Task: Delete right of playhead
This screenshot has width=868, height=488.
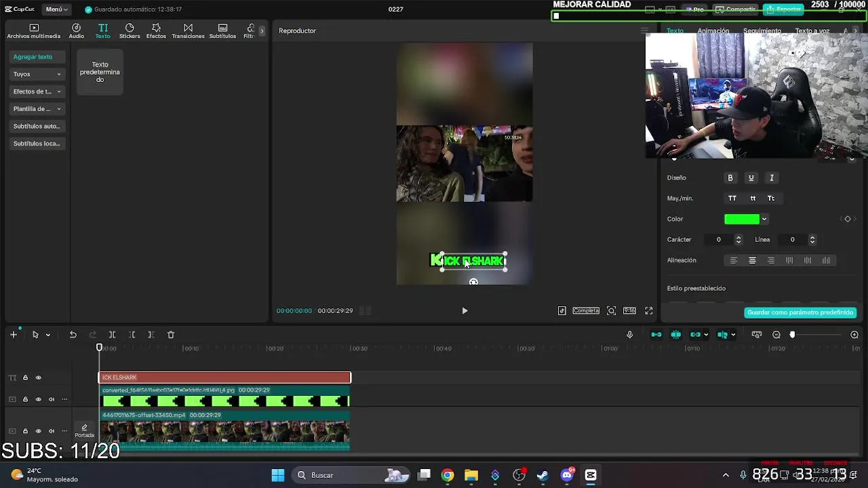Action: pyautogui.click(x=151, y=335)
